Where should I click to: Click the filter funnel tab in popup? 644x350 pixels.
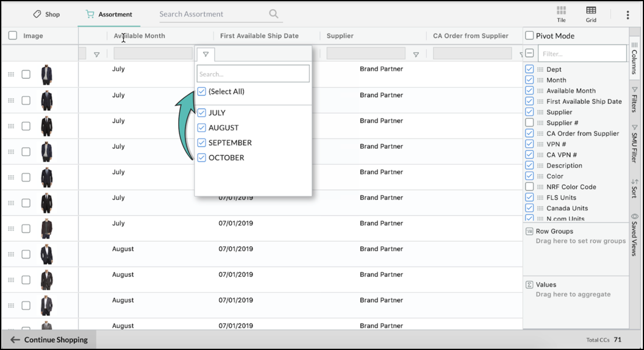206,55
